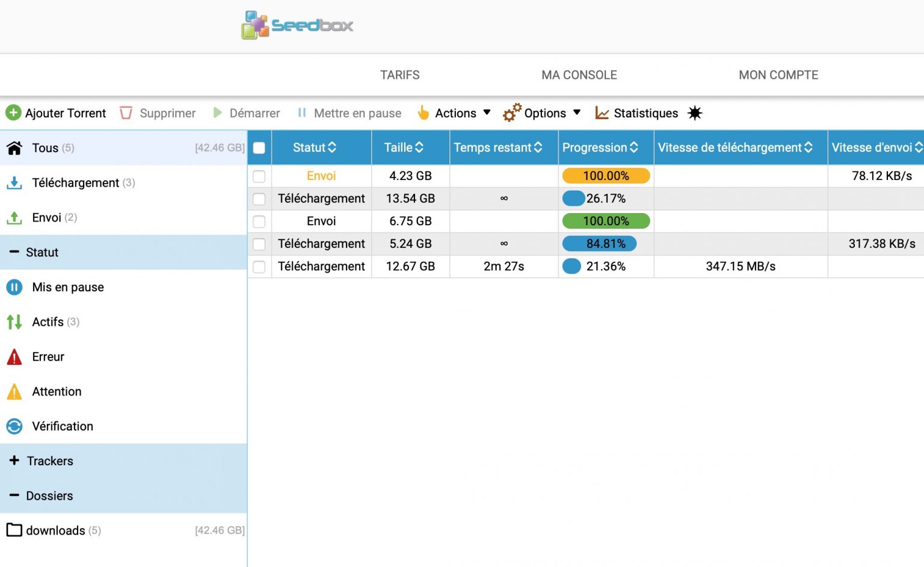924x567 pixels.
Task: Click the Mettre en pause icon
Action: point(301,113)
